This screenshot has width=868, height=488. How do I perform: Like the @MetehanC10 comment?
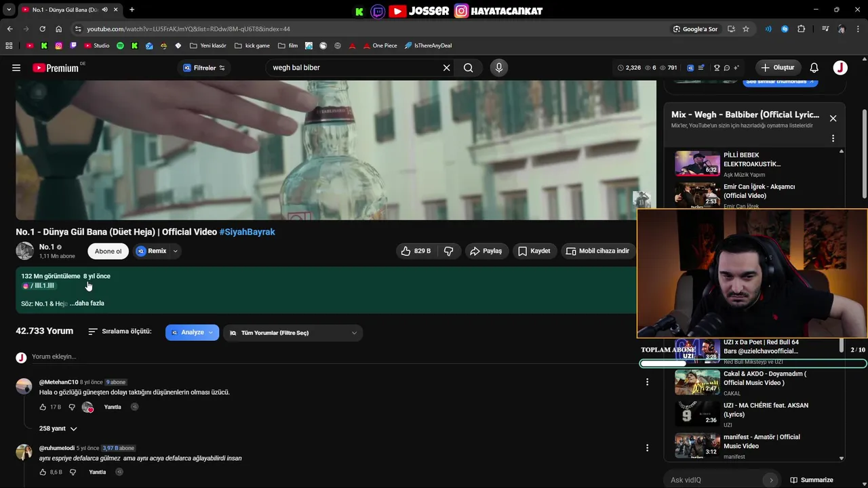point(43,407)
